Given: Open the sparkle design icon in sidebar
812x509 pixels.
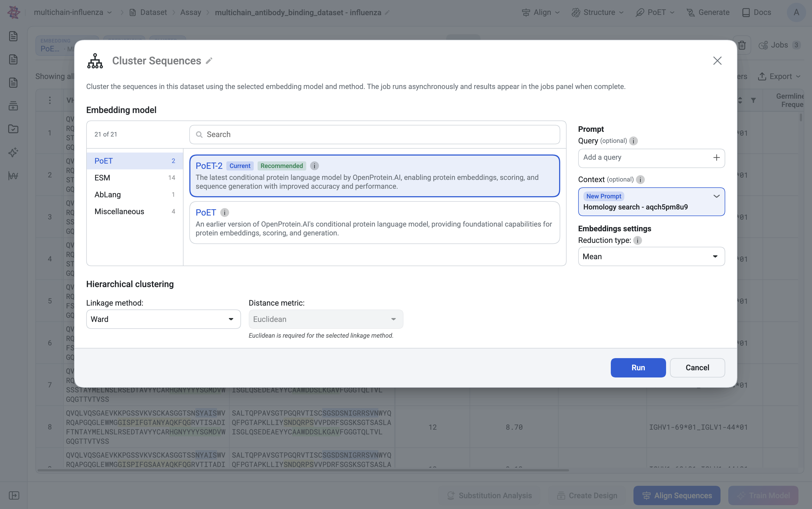Looking at the screenshot, I should coord(13,153).
